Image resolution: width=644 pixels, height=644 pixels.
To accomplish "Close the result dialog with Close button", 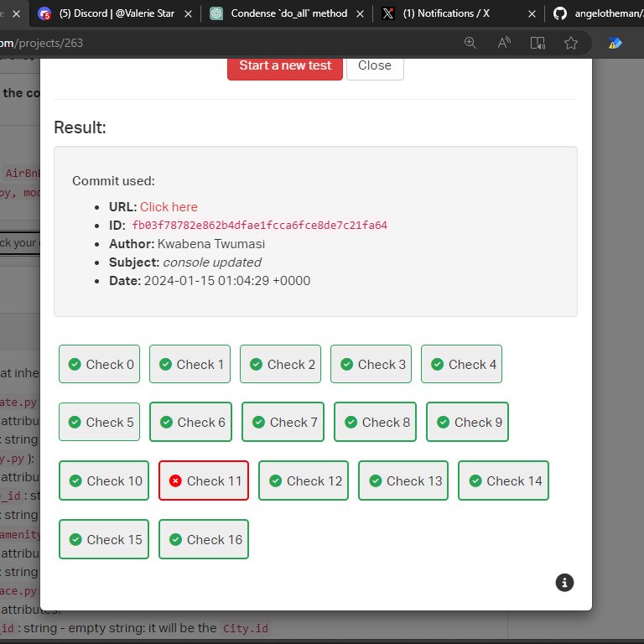I will click(x=375, y=68).
